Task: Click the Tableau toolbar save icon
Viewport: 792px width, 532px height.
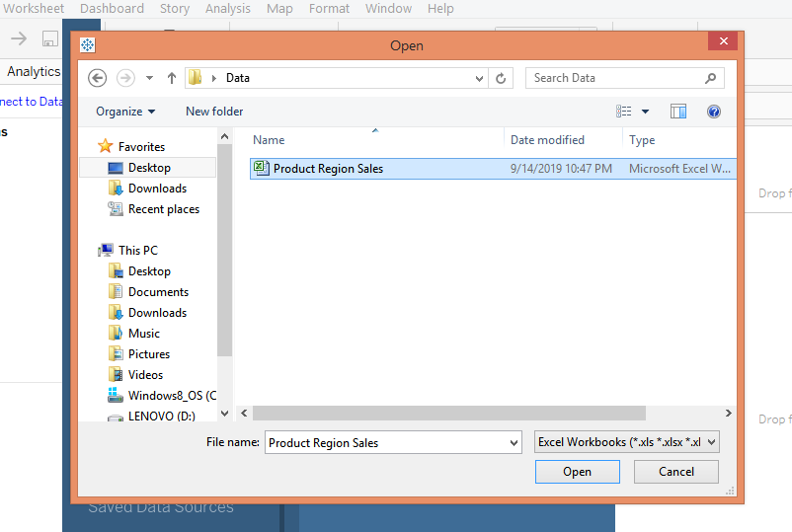Action: 49,38
